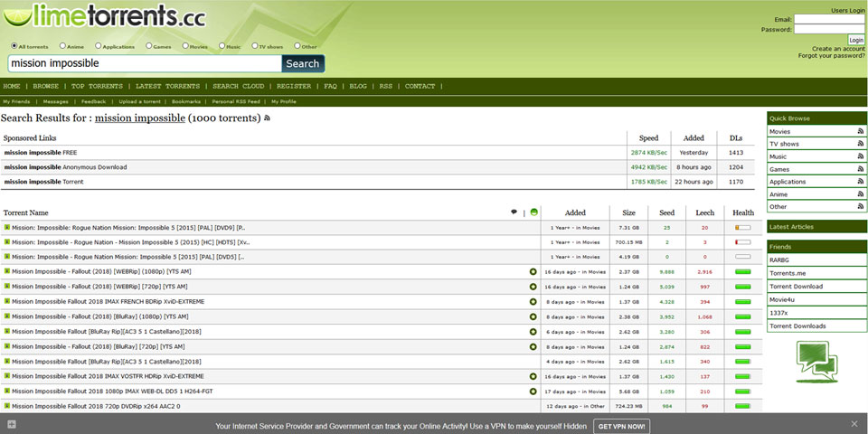Click the RSS icon next to Games

861,169
